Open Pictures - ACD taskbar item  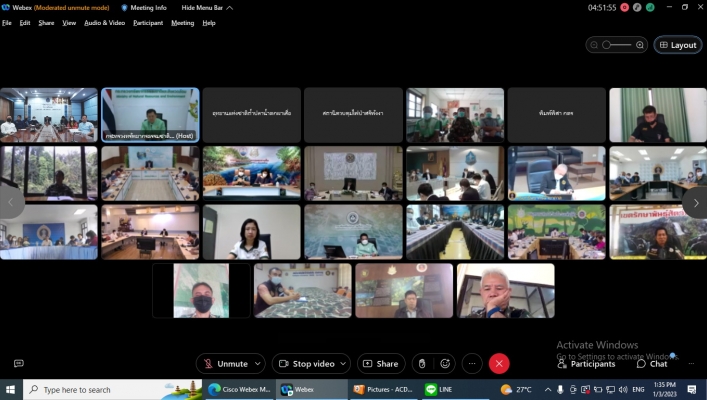pos(384,390)
